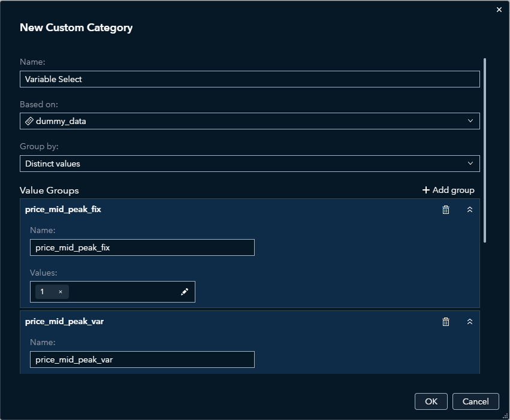Click the price_mid_peak_fix name text box

142,247
